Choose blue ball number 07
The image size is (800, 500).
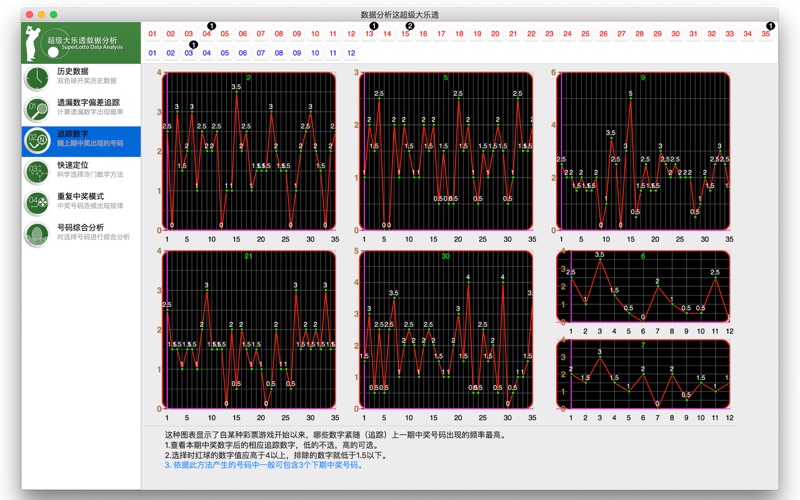click(261, 53)
